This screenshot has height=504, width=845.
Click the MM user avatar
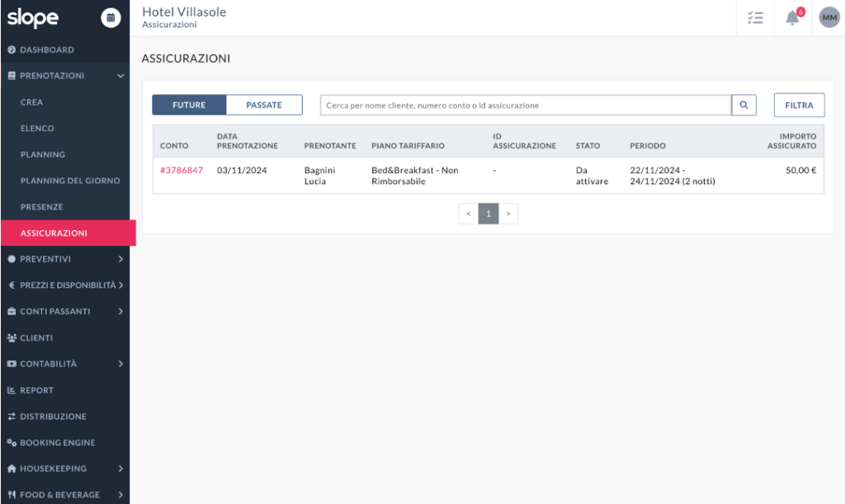click(829, 18)
